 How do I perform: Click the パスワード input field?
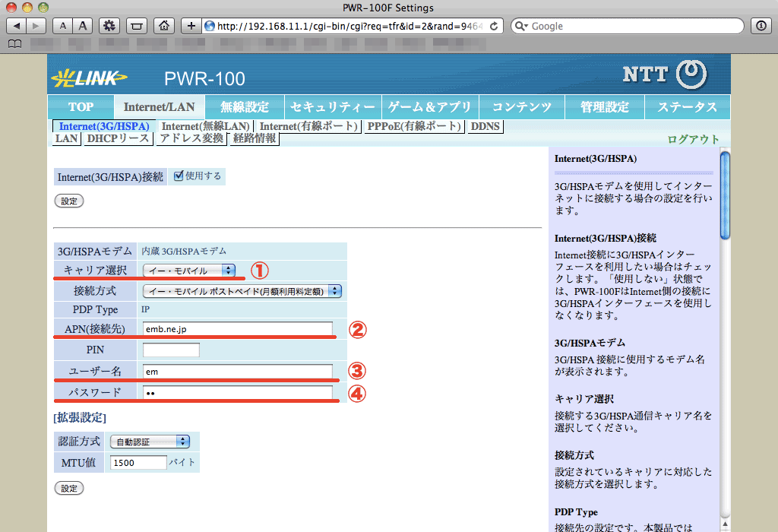coord(238,393)
